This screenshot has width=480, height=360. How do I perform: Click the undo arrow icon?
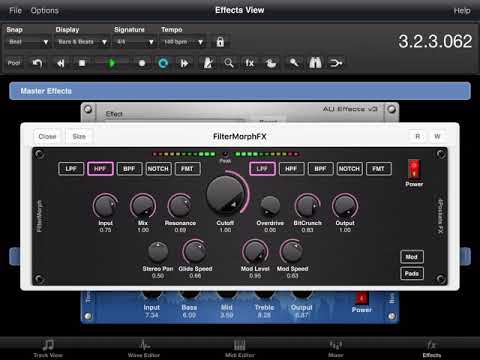(37, 63)
